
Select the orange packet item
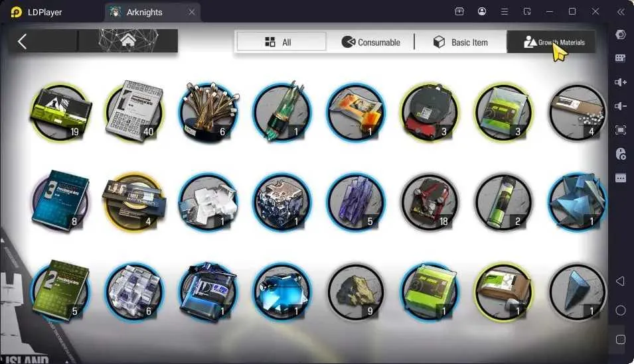pos(356,112)
